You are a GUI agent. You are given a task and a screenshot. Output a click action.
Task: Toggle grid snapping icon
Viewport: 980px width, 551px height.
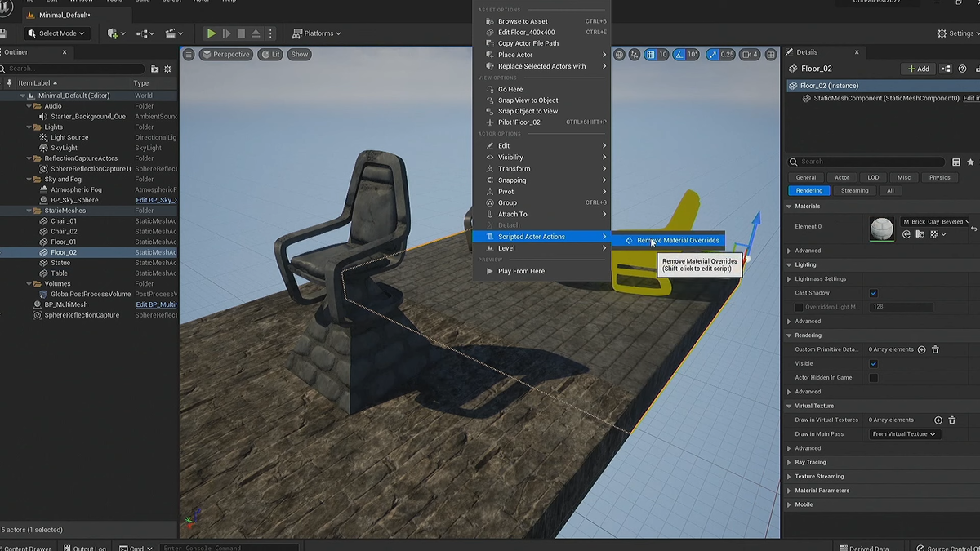pyautogui.click(x=650, y=55)
